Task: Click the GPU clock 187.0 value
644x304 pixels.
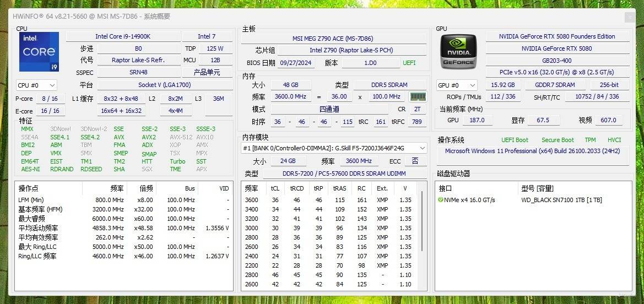Action: click(x=477, y=121)
